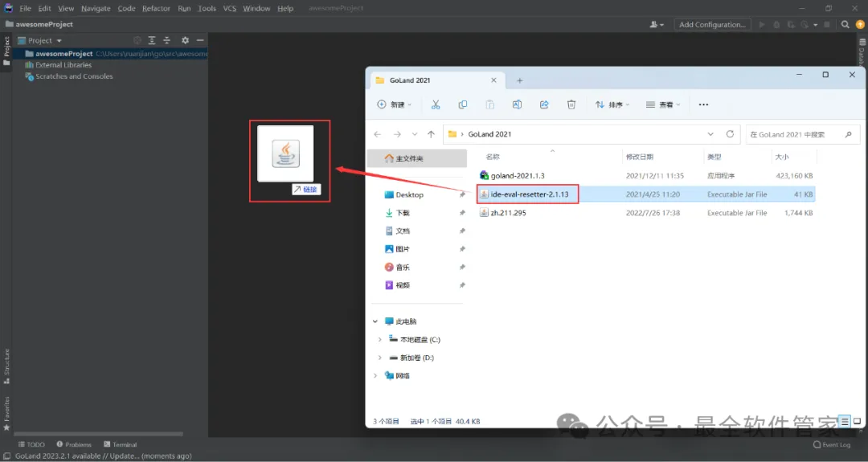Click the Collapse All icon in Project panel
This screenshot has height=462, width=868.
click(x=166, y=40)
